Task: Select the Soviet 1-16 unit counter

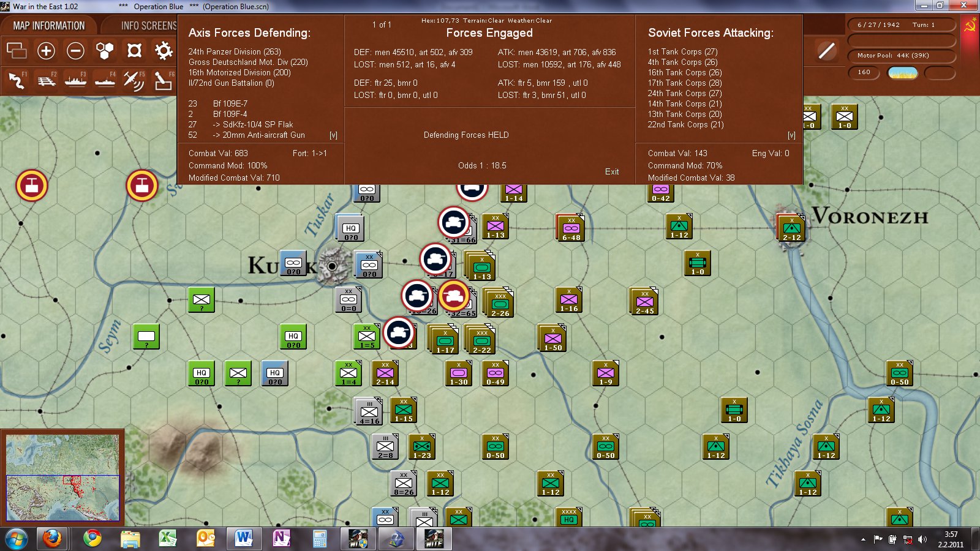Action: [x=569, y=299]
